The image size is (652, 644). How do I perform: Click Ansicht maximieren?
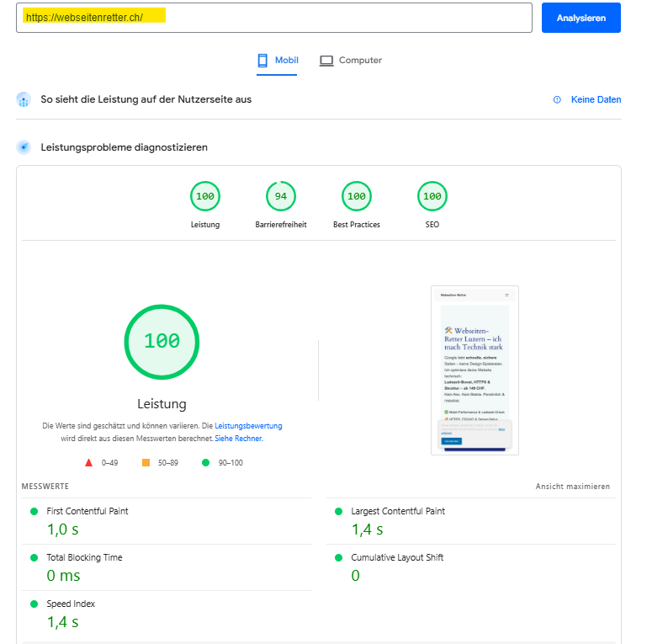(x=573, y=487)
